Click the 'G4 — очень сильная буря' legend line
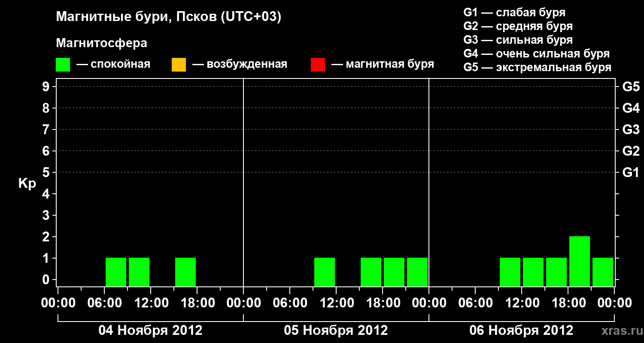 point(537,54)
